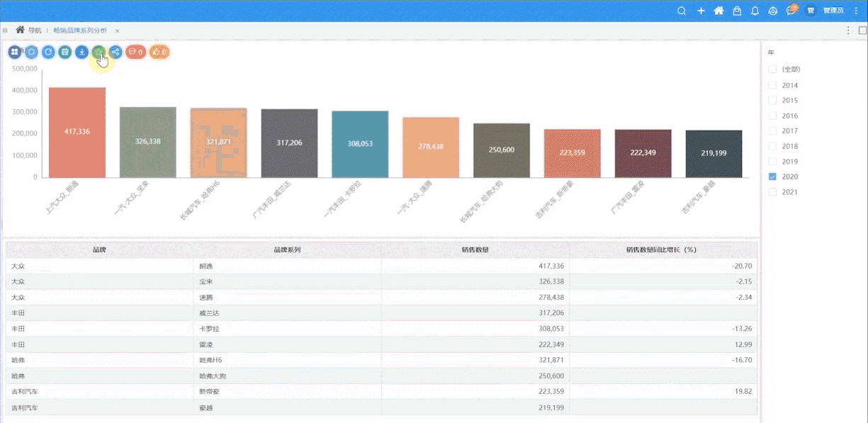
Task: Click the circular refresh toolbar icon
Action: [48, 52]
